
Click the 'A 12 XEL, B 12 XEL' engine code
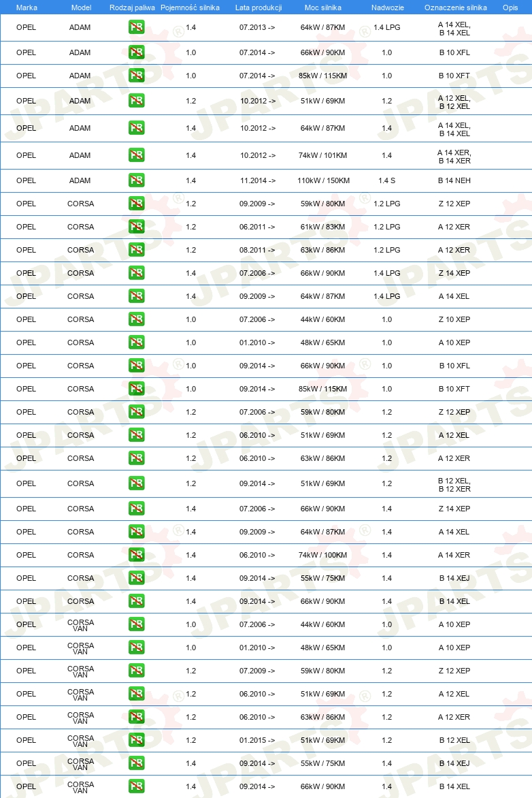click(x=454, y=101)
